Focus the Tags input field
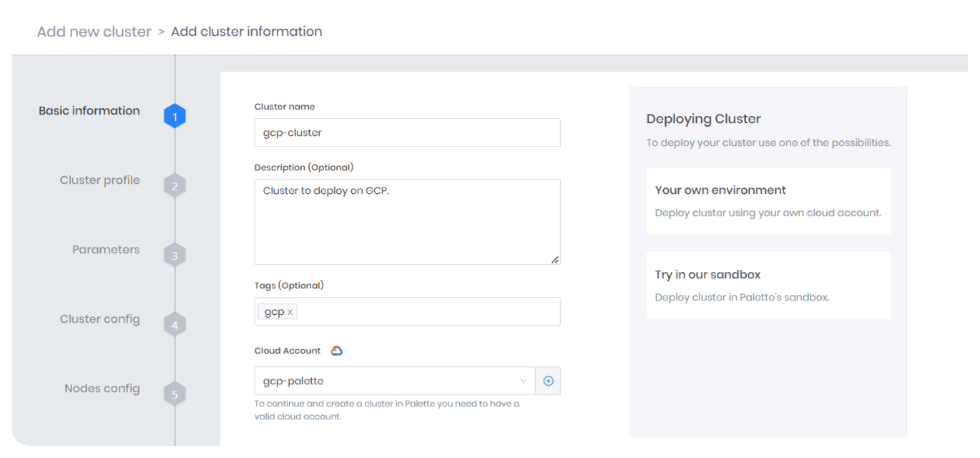Viewport: 980px width, 458px height. (407, 311)
